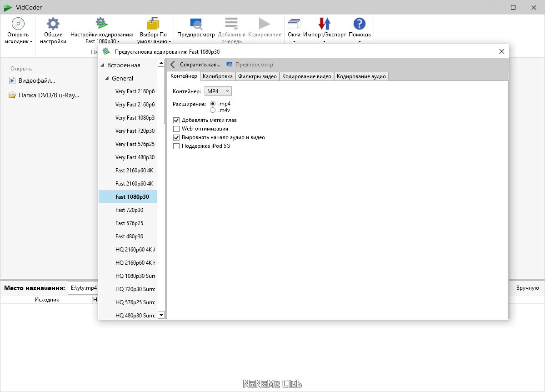Click Видеофайл... link
This screenshot has width=545, height=392.
(x=37, y=80)
